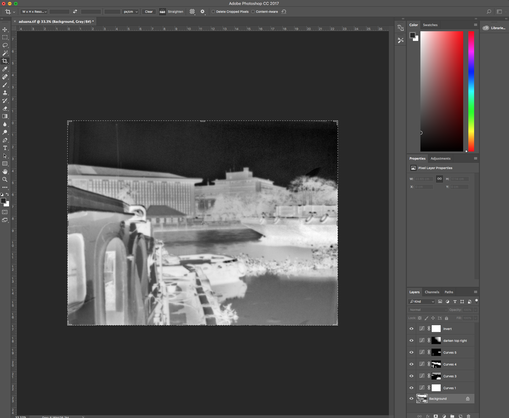Screen dimensions: 509x418
Task: Open additional crop settings gear
Action: click(202, 12)
